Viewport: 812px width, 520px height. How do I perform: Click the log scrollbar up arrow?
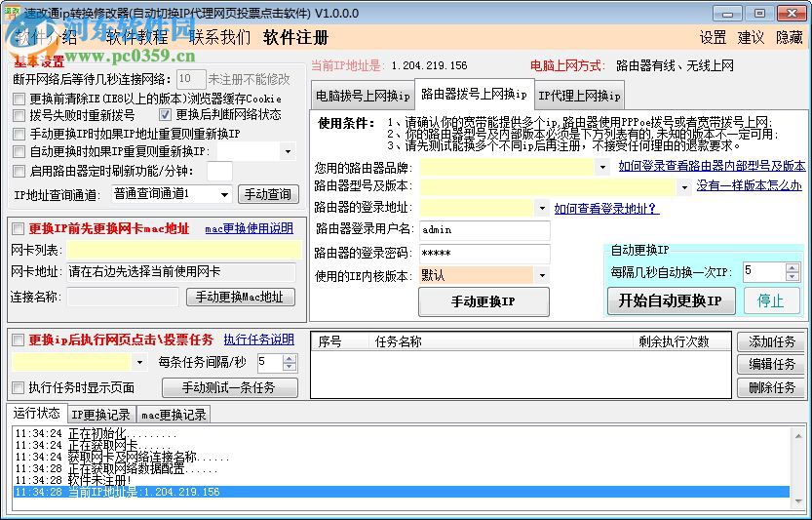point(798,436)
